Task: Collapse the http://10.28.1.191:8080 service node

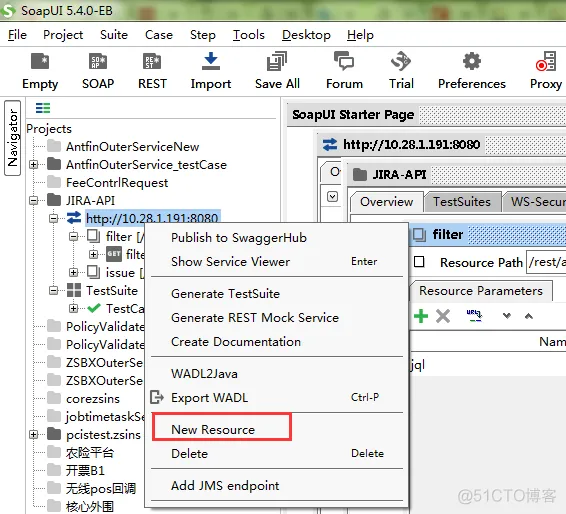Action: [53, 218]
